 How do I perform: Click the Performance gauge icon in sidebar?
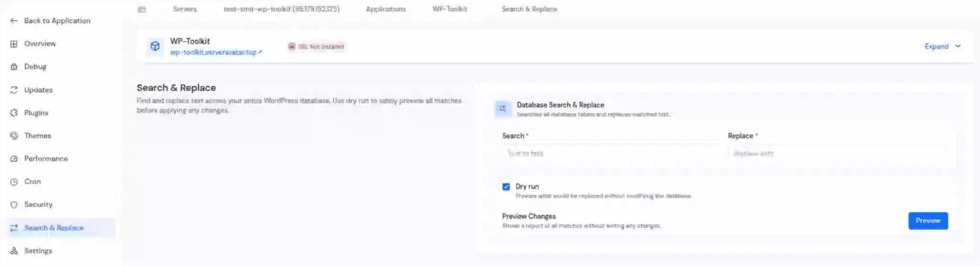[x=14, y=159]
